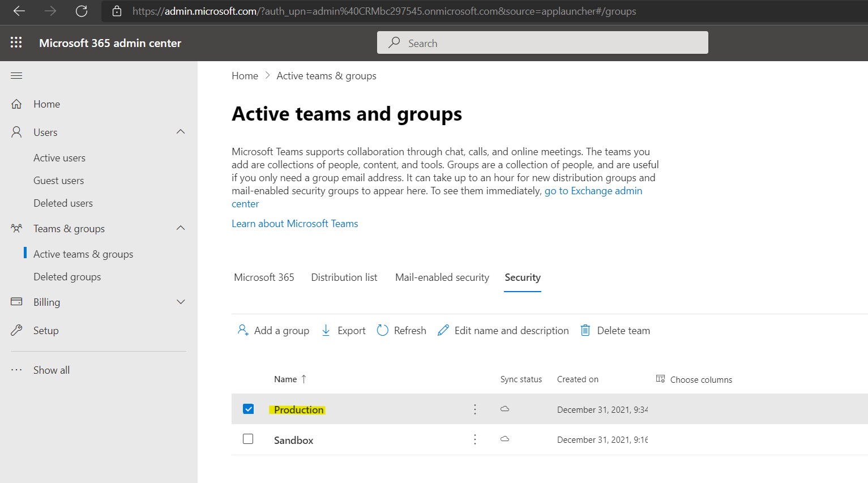Viewport: 868px width, 483px height.
Task: Click Production's December 31, 2021 date
Action: (602, 409)
